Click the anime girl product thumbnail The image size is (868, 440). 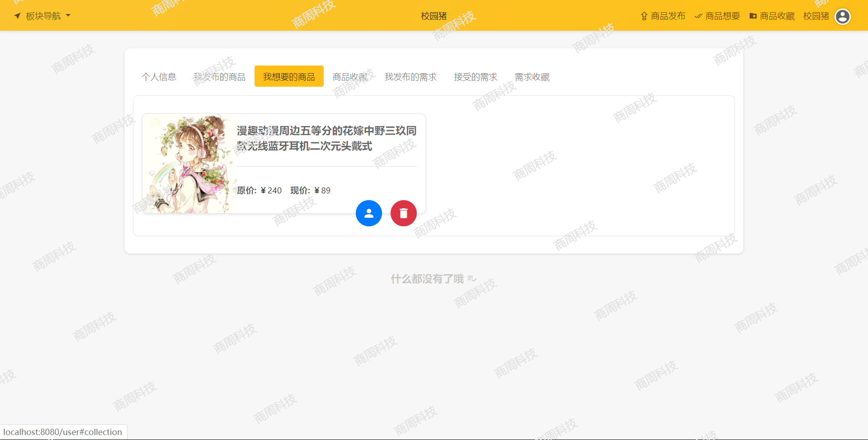[189, 164]
